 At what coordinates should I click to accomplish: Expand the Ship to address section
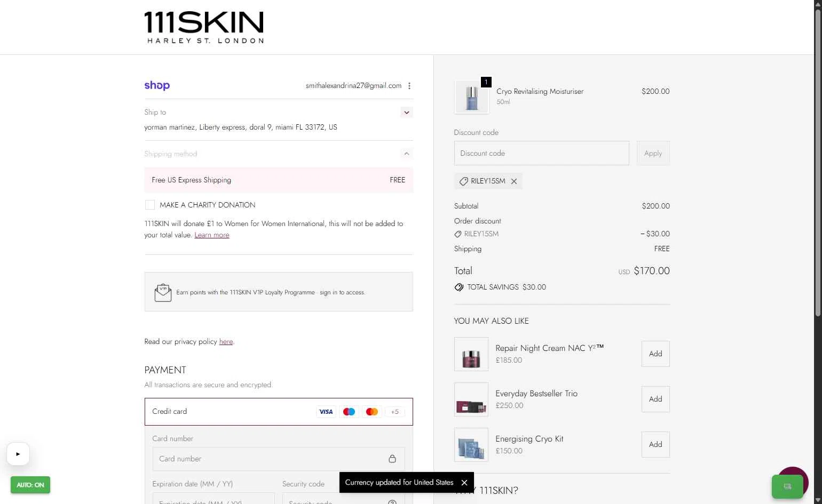point(407,113)
